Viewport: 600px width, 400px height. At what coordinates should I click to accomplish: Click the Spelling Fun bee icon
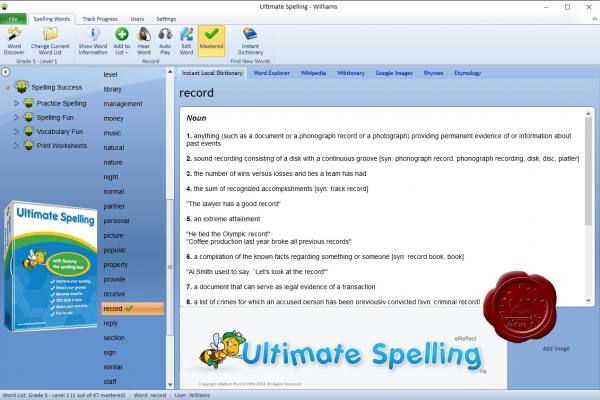[29, 117]
